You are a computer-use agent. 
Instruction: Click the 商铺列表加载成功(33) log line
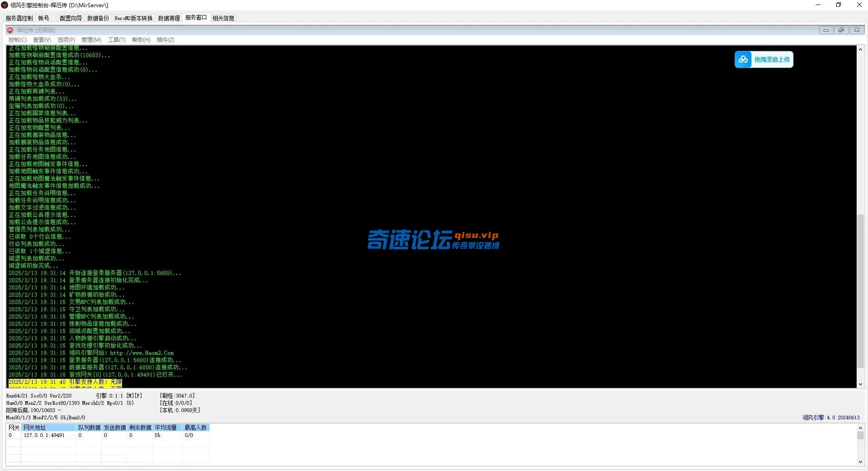pos(43,99)
